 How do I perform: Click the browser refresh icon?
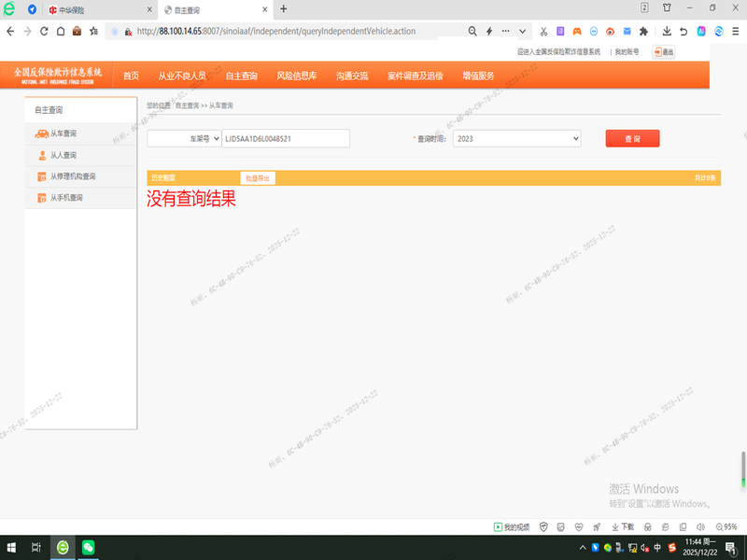coord(44,31)
